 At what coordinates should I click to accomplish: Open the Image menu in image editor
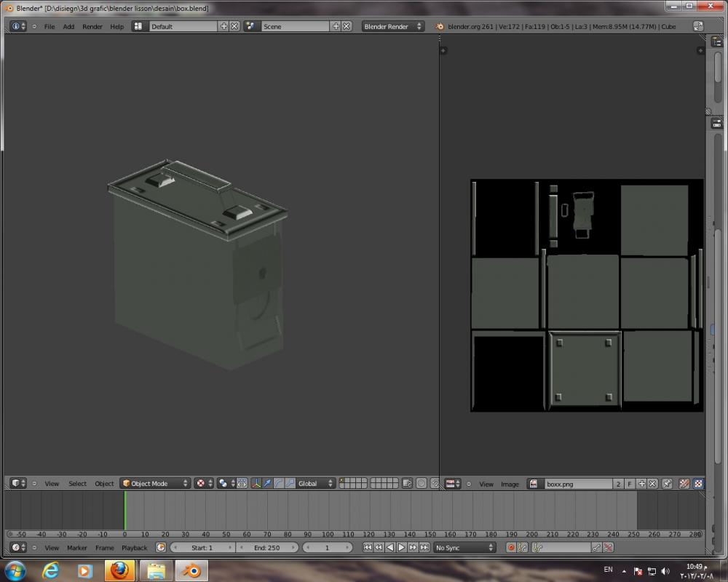coord(510,484)
